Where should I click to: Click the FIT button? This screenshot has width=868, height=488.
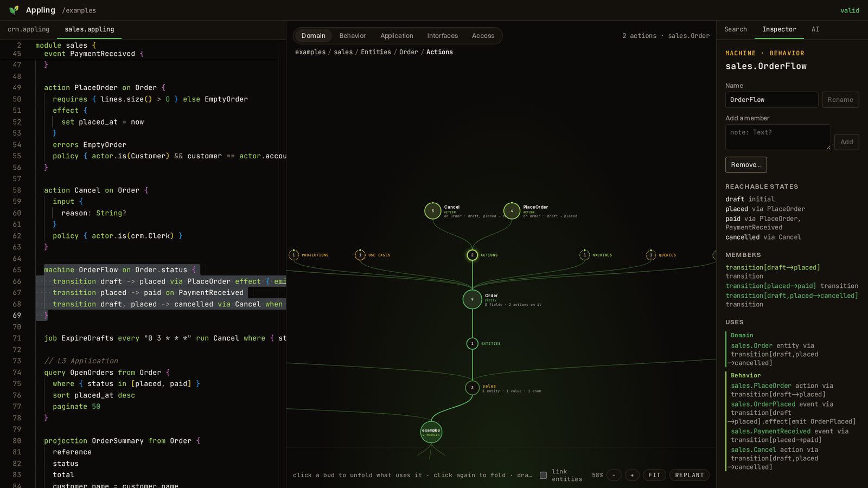(x=654, y=475)
